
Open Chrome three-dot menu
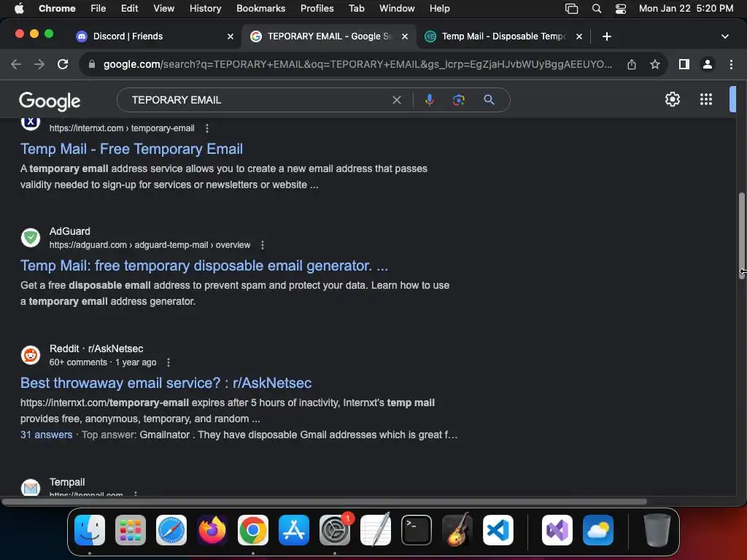[731, 64]
